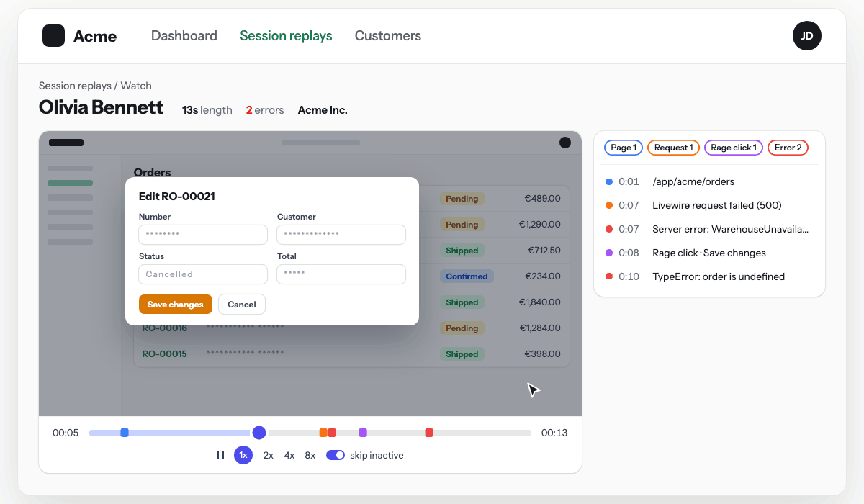
Task: Click the €489.00 order total
Action: (x=542, y=199)
